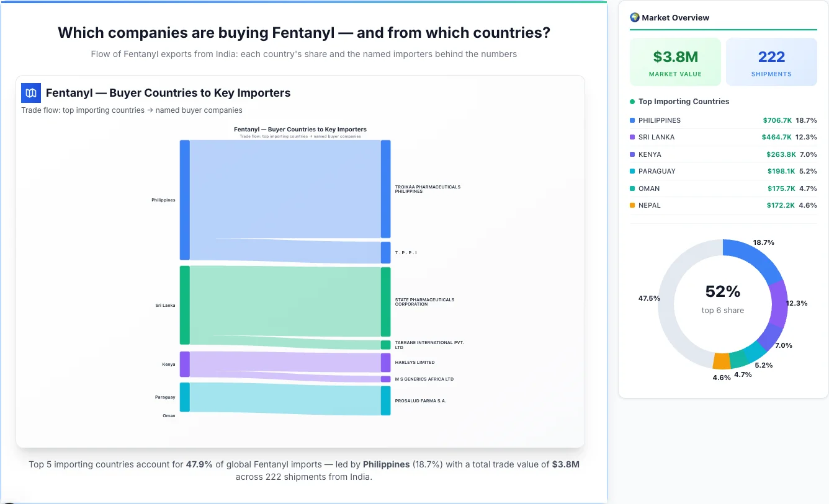The image size is (829, 504).
Task: Click the TROIKAA PHARMACEUTICALS PHILIPPINES label
Action: coord(428,188)
